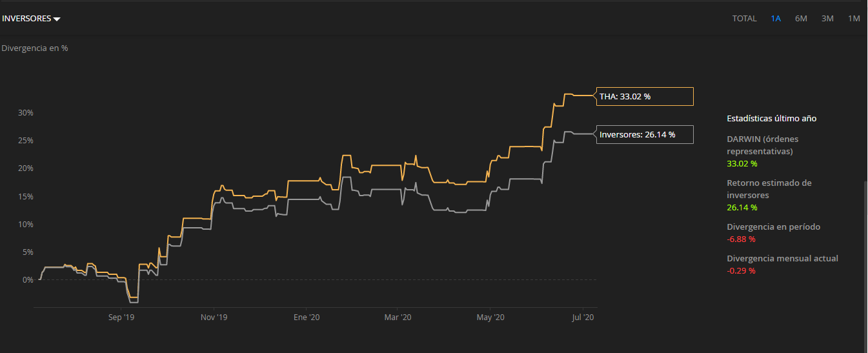Image resolution: width=868 pixels, height=353 pixels.
Task: Switch chart to 1M range
Action: pos(854,19)
